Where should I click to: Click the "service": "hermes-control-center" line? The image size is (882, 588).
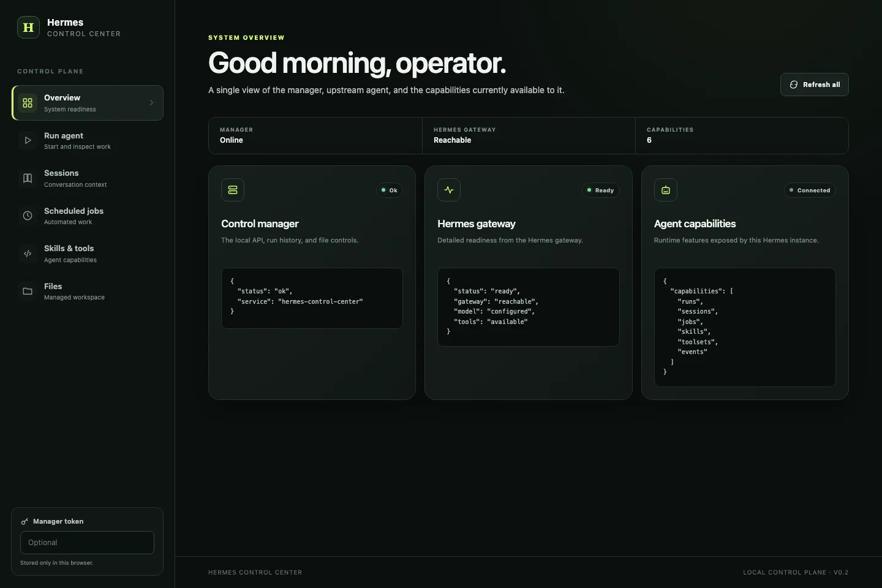pyautogui.click(x=300, y=301)
